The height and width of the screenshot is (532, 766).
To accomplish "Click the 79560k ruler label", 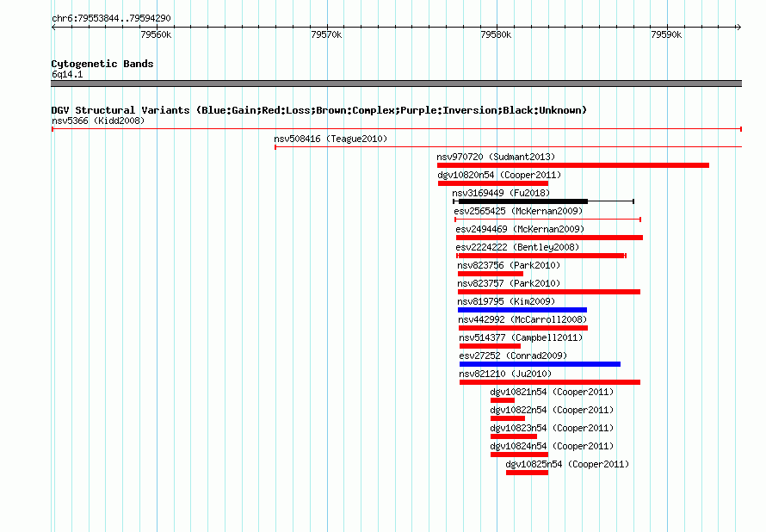I will (x=156, y=34).
